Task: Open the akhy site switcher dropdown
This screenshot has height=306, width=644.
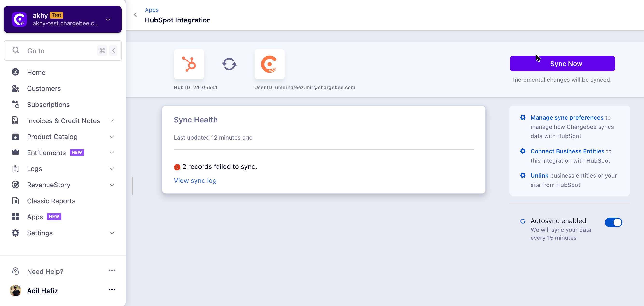Action: [x=108, y=20]
